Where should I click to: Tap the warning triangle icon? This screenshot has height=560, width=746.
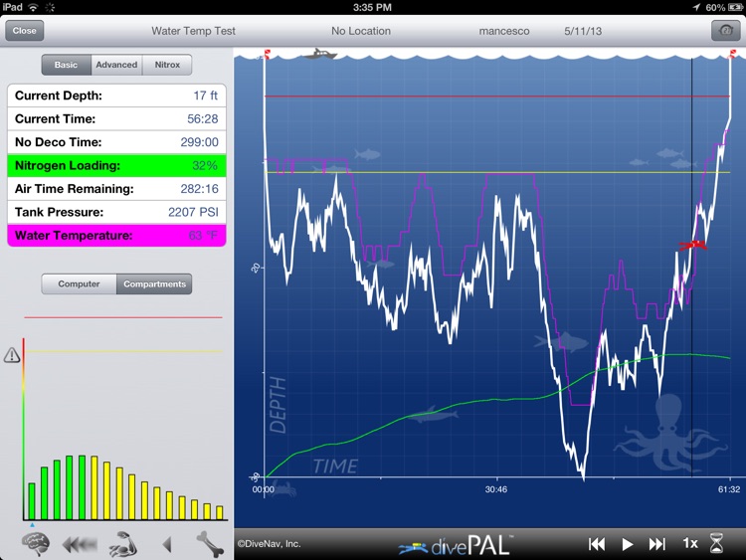pos(12,354)
